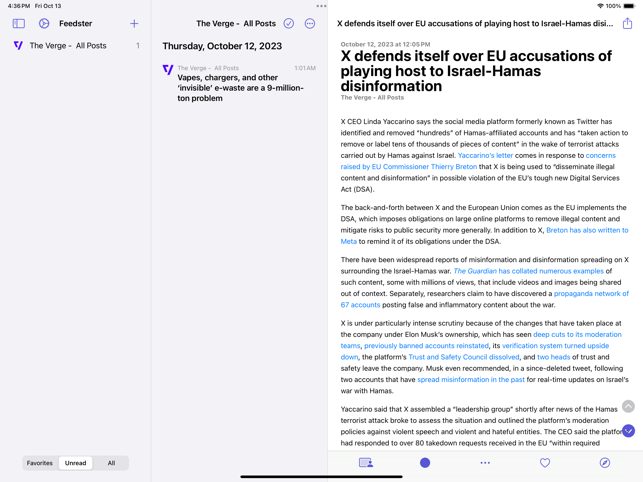Tap the battery indicator in status bar
Viewport: 643px width, 482px height.
tap(629, 6)
